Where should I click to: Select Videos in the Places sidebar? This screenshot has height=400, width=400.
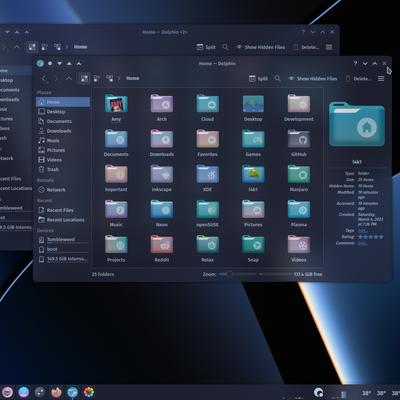point(63,160)
